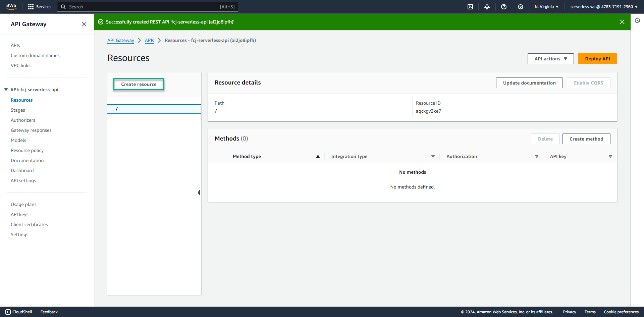The image size is (644, 317).
Task: Sort by Method type column
Action: pyautogui.click(x=318, y=156)
